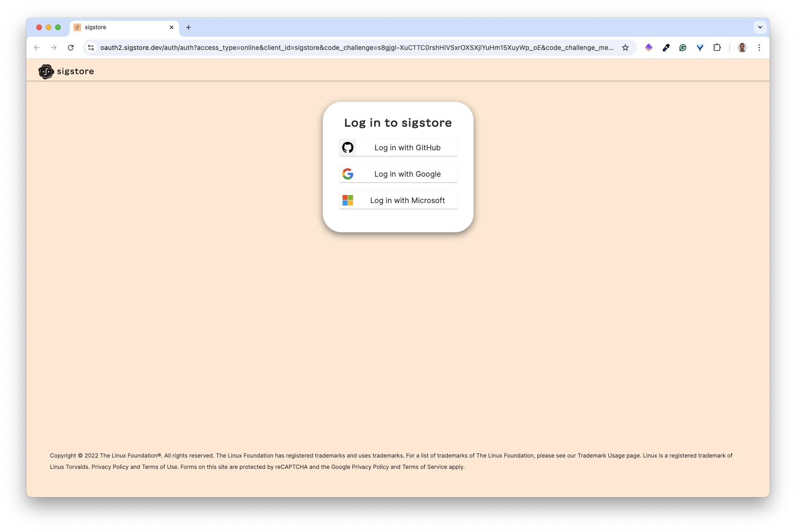Focus the URL address bar

click(x=356, y=48)
